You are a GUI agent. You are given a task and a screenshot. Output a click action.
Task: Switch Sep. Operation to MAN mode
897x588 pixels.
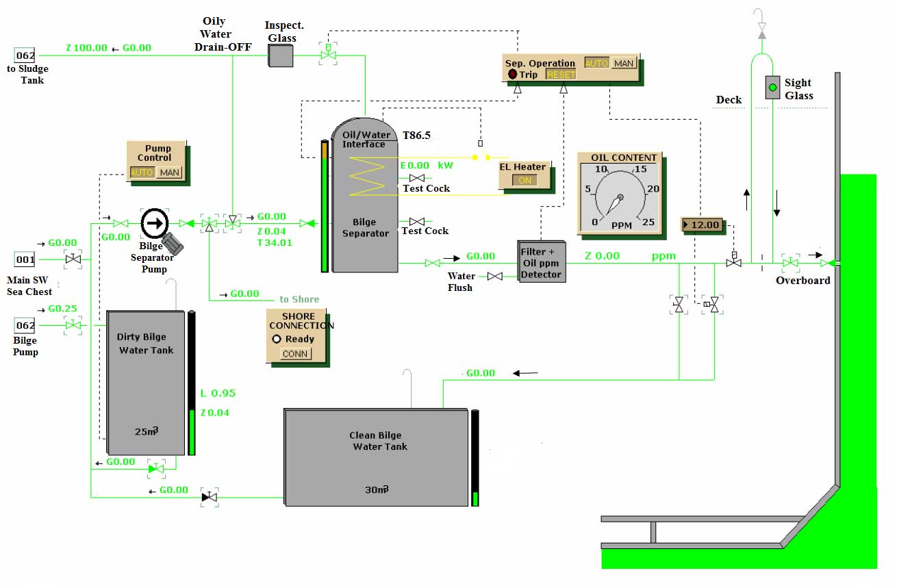(x=623, y=63)
